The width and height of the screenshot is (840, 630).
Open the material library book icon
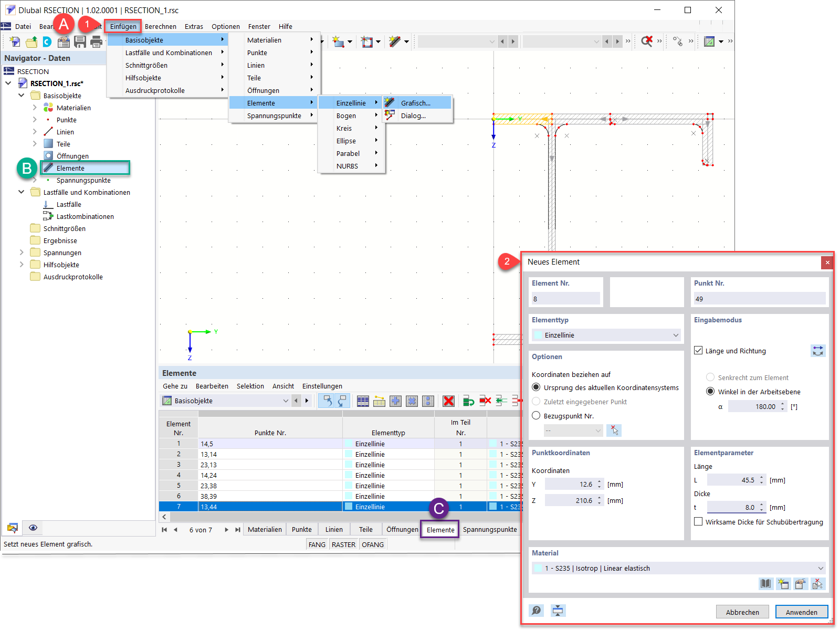coord(766,584)
